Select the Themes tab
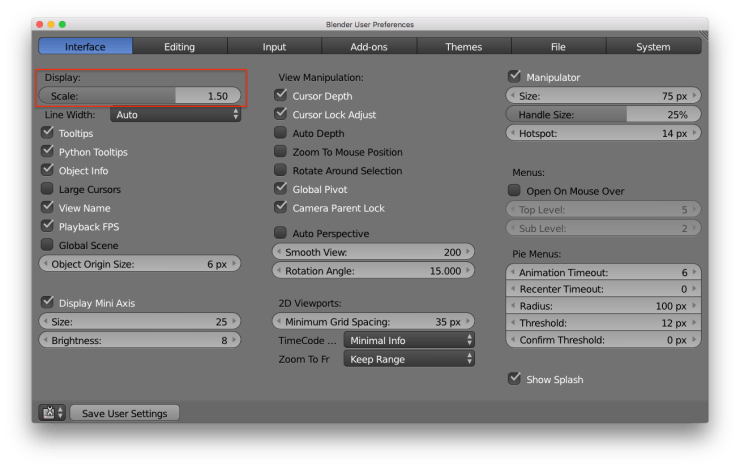740x468 pixels. (x=463, y=47)
